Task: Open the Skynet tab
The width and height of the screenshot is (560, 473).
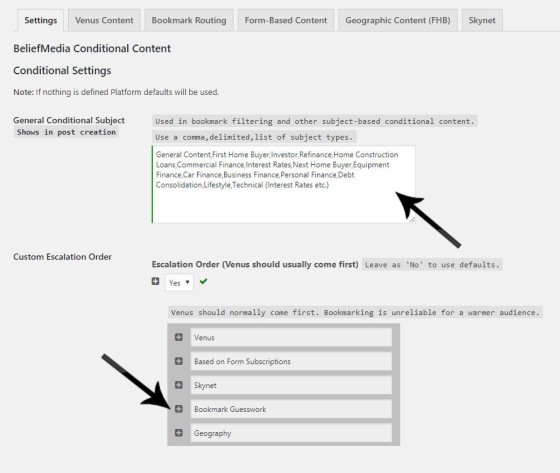Action: click(x=482, y=20)
